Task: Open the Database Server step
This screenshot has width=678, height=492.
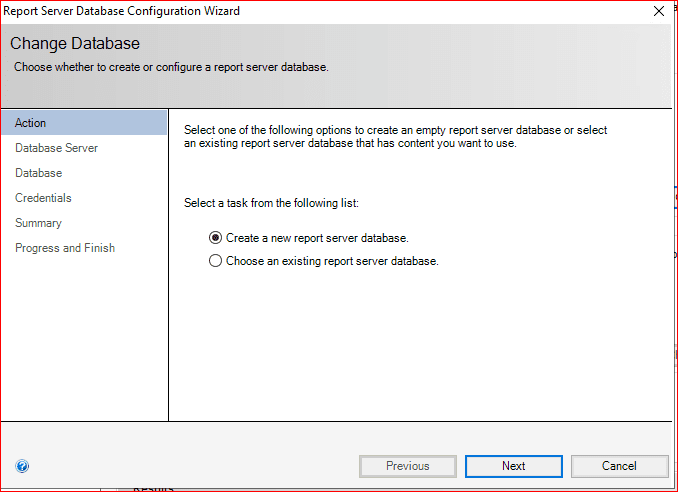Action: pos(56,148)
